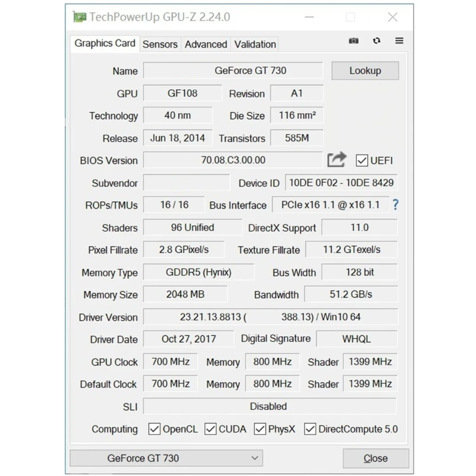Screen dimensions: 476x476
Task: Take a screenshot with the camera icon
Action: click(353, 40)
